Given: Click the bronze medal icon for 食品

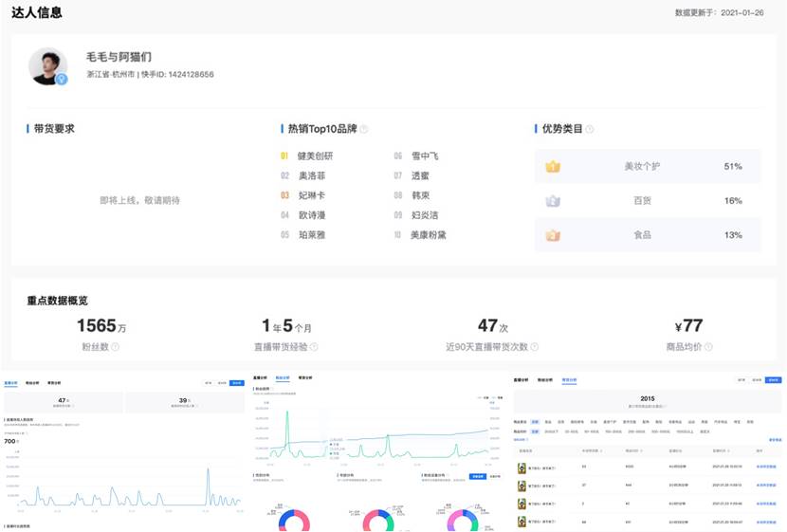Looking at the screenshot, I should [553, 235].
